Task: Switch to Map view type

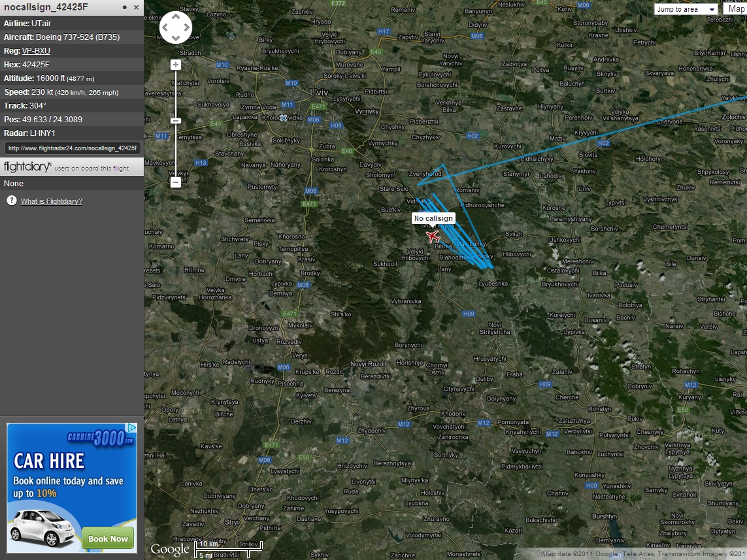Action: pyautogui.click(x=736, y=9)
